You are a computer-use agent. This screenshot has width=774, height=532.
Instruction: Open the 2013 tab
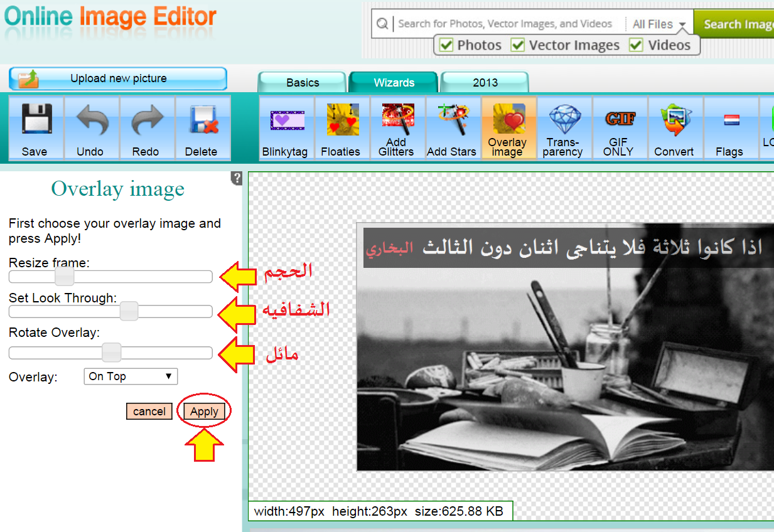pyautogui.click(x=485, y=82)
